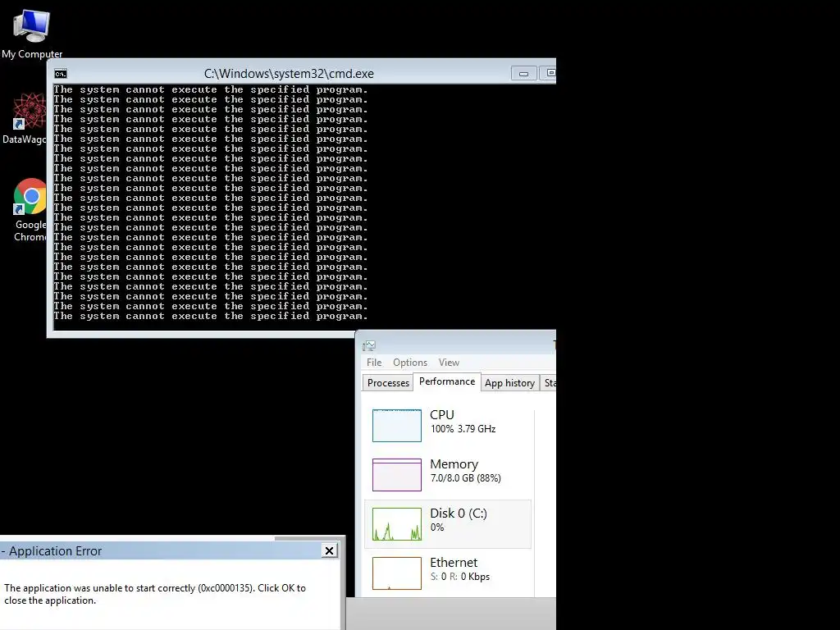Open the partially hidden Startup tab
The height and width of the screenshot is (630, 840).
[x=549, y=383]
